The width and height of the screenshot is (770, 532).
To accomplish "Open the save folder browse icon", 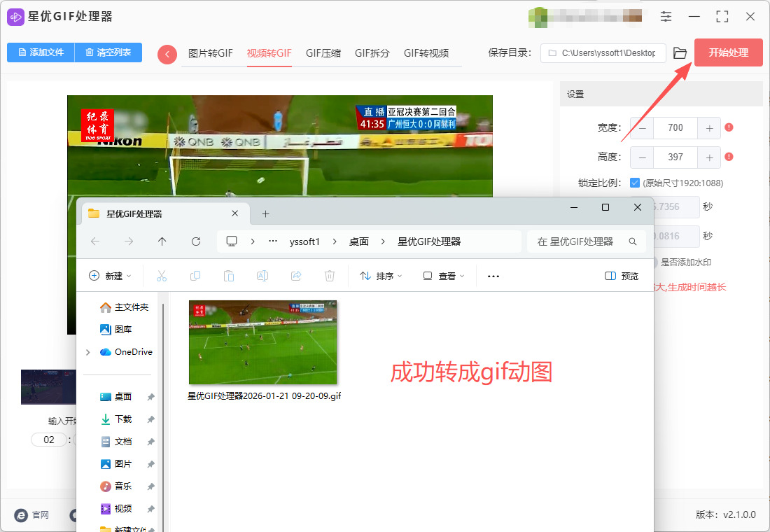I will point(680,53).
